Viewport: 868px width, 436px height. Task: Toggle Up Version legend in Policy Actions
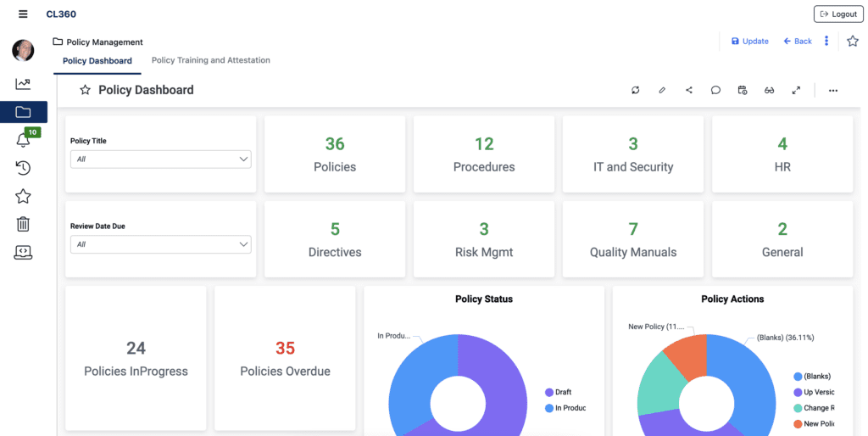[815, 392]
